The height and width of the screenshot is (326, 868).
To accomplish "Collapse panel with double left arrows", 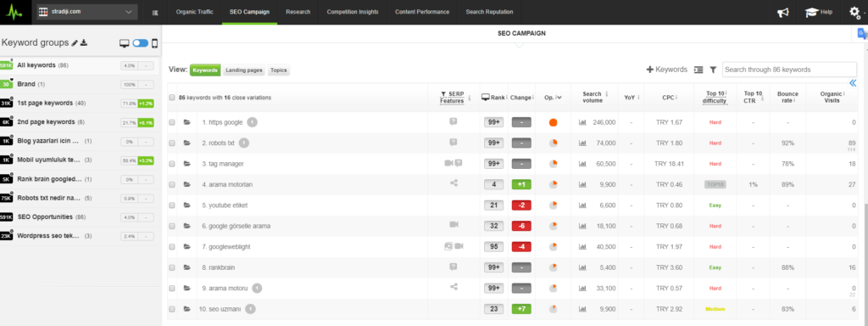I will click(x=853, y=83).
